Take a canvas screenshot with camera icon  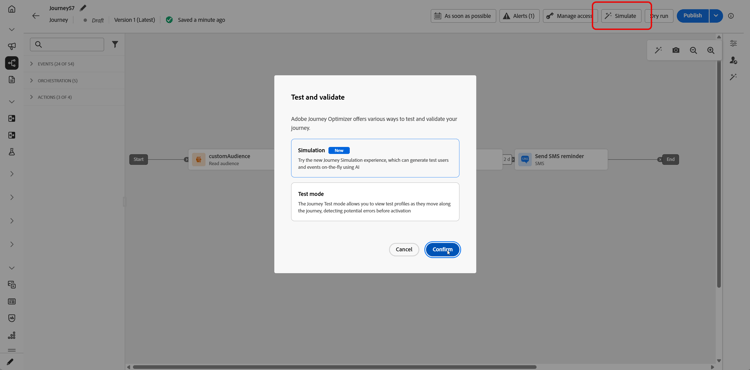click(675, 50)
